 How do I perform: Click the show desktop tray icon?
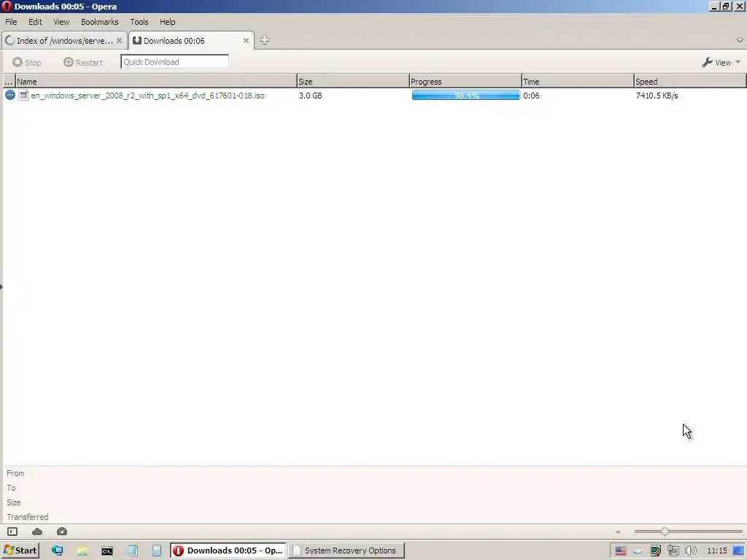[x=738, y=551]
